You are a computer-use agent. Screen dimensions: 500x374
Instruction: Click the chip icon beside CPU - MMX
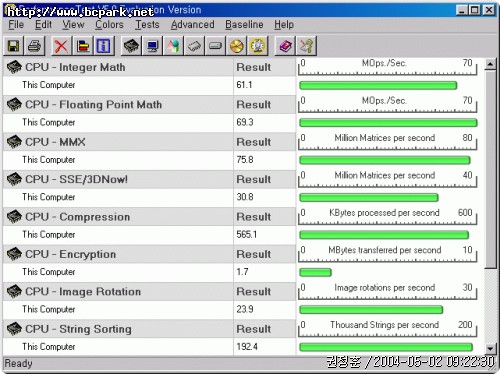click(14, 142)
